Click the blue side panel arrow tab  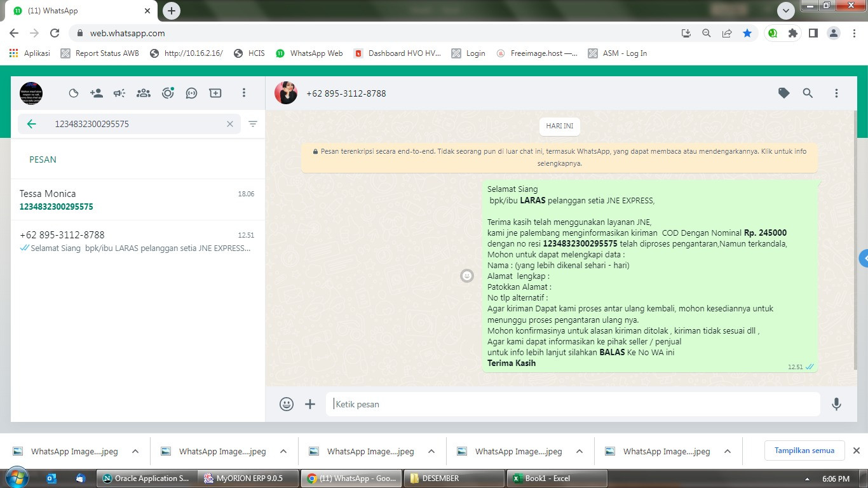tap(863, 259)
